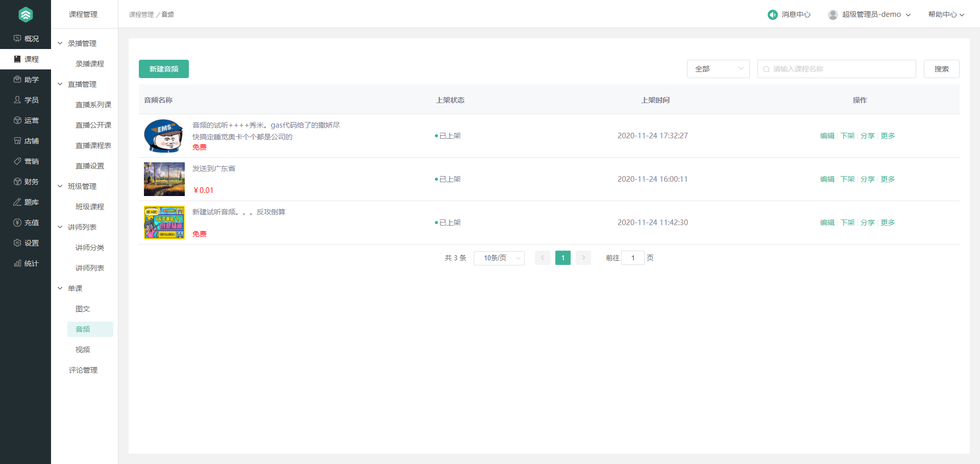Click 编辑 for the 17:32:27 audio row

tap(827, 136)
